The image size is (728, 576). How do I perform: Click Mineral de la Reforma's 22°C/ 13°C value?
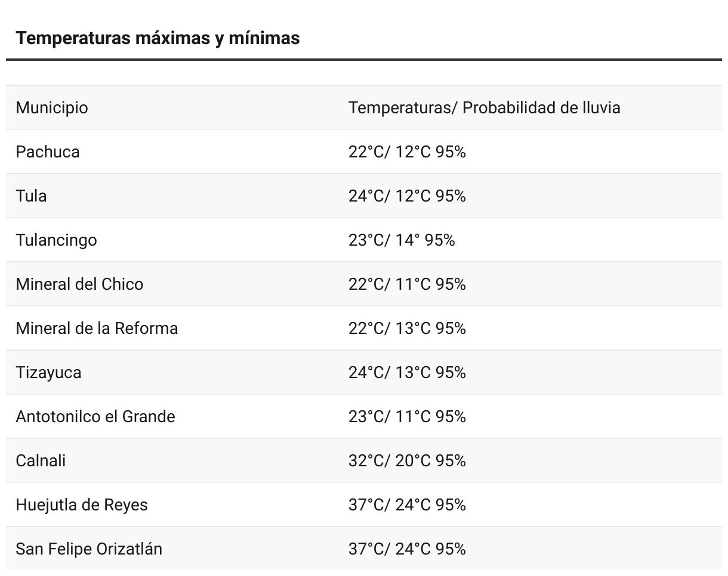tap(407, 329)
